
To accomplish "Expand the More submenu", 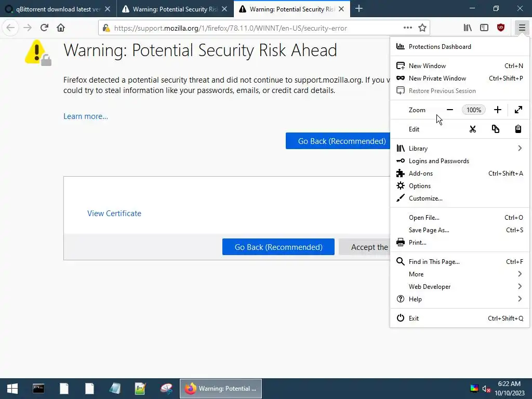I will coord(460,274).
